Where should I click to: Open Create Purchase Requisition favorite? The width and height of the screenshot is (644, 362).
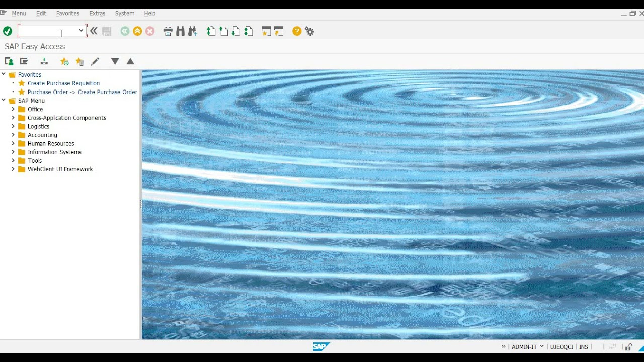point(63,83)
